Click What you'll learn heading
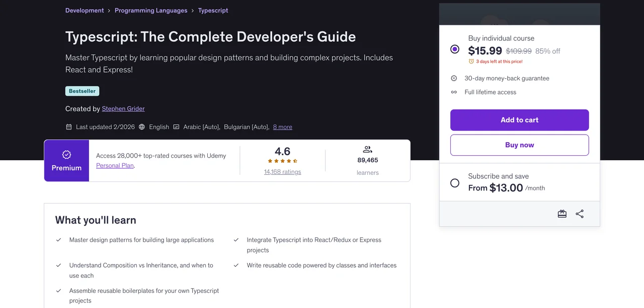644x308 pixels. 96,220
